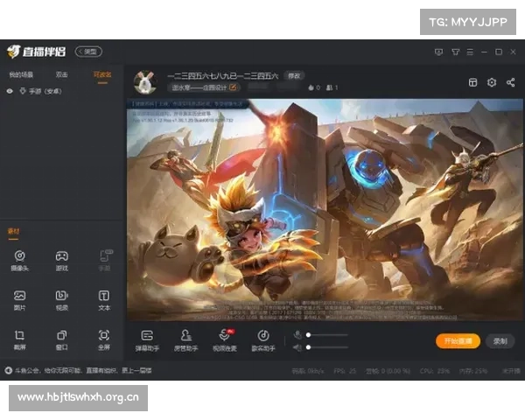Open the layout template icon
Screen dimensions: 525x420
472,82
